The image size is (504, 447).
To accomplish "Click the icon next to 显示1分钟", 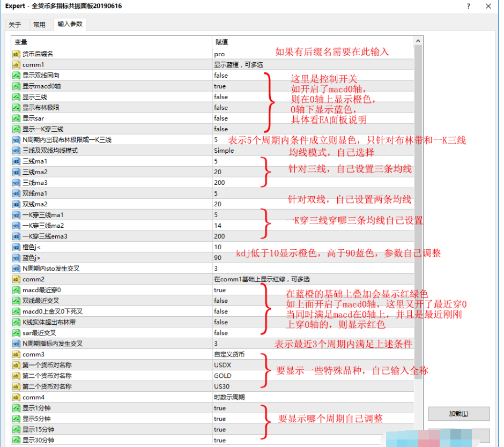I will point(16,408).
